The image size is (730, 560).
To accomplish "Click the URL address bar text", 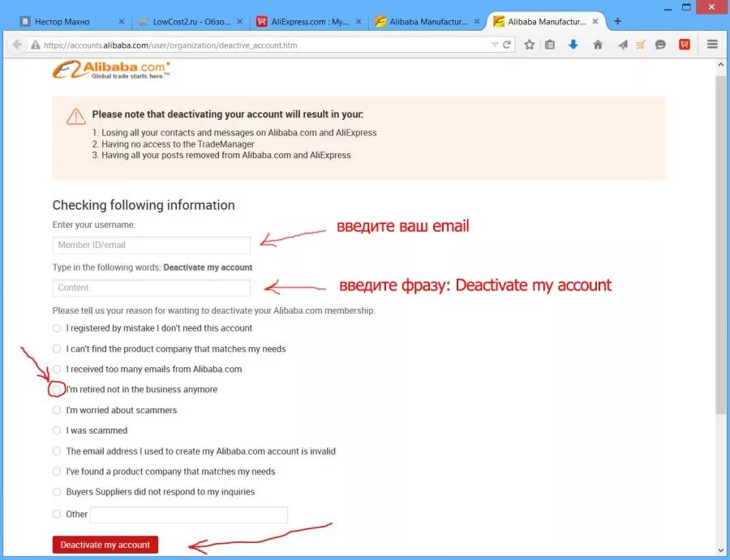I will click(x=170, y=45).
